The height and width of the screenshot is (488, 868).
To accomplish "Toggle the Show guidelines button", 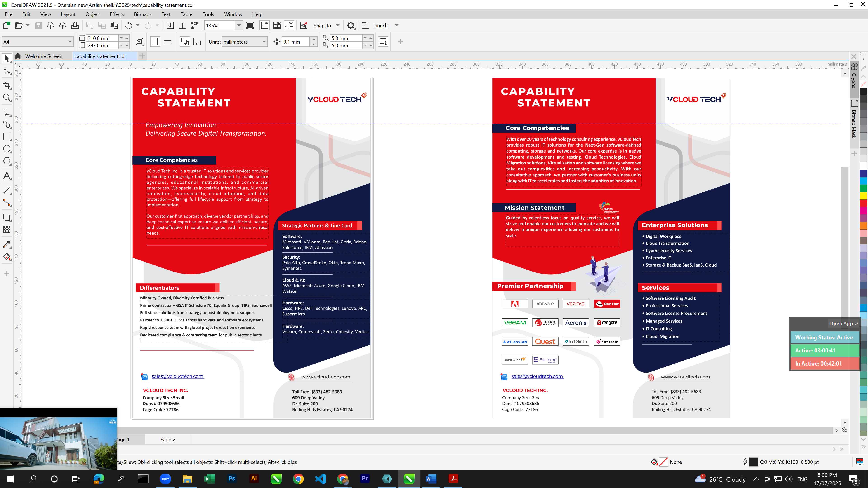I will tap(289, 25).
